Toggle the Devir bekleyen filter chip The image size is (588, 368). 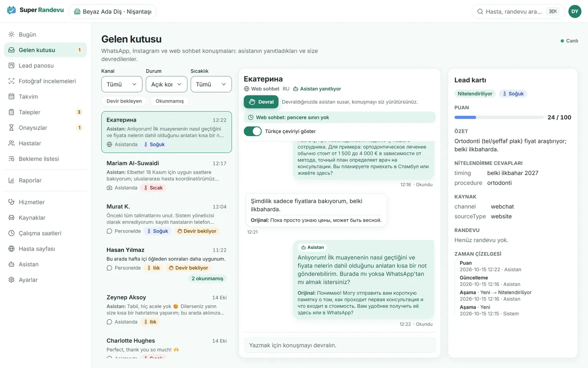124,101
